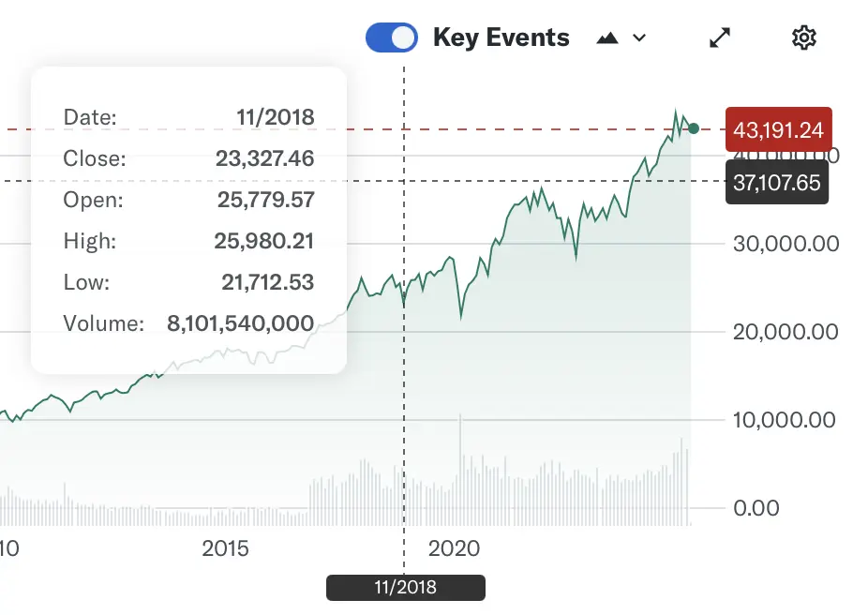Screen dimensions: 868x615
Task: Click the Date value 11/2018 in tooltip
Action: 276,118
